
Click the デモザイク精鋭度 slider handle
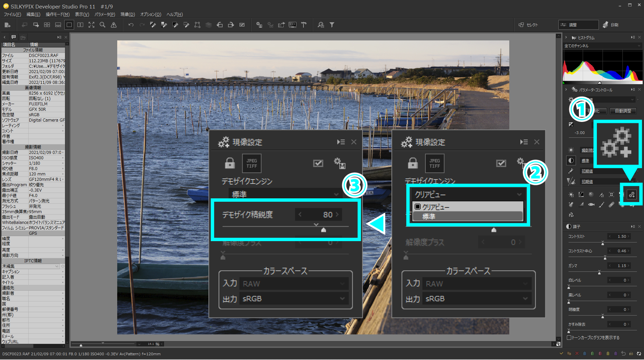323,230
